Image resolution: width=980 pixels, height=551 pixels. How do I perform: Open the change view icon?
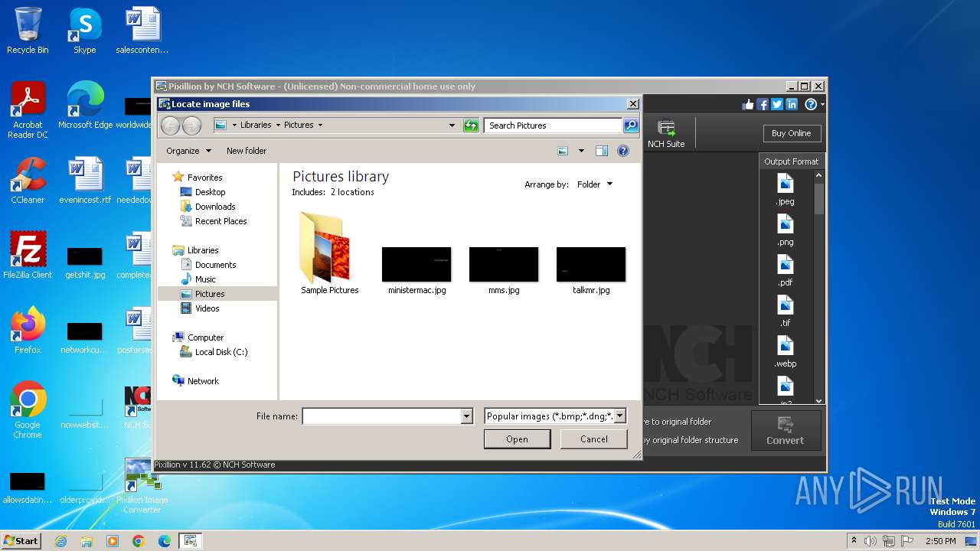point(563,151)
